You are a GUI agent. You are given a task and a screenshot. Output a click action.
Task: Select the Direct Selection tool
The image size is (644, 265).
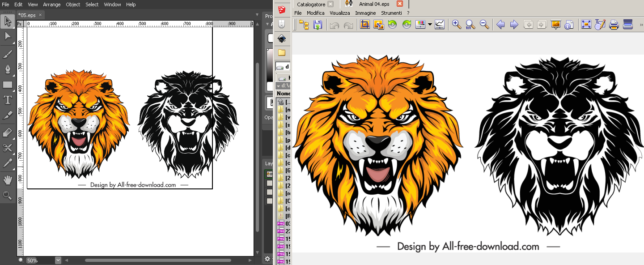tap(8, 36)
